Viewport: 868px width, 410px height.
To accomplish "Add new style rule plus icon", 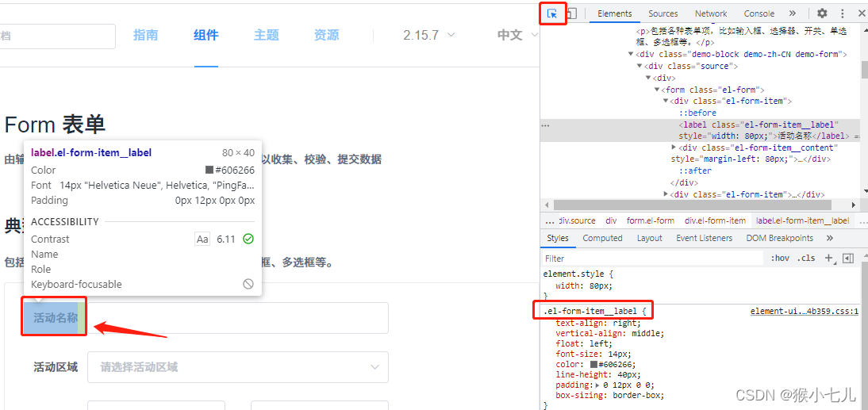I will [x=828, y=258].
